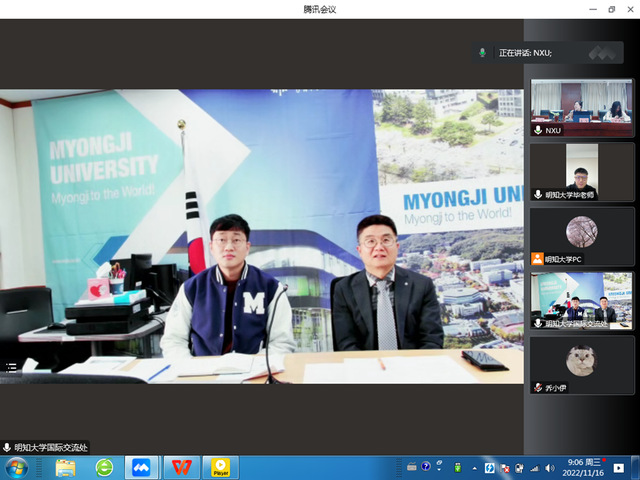Screen dimensions: 640x480
Task: Click the 2022/11/16 date in the taskbar
Action: click(583, 473)
